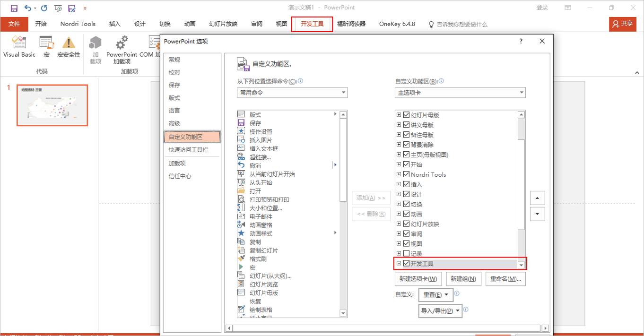Switch to the OneKey 6.4.8 ribbon tab
Viewport: 644px width, 336px height.
[397, 24]
